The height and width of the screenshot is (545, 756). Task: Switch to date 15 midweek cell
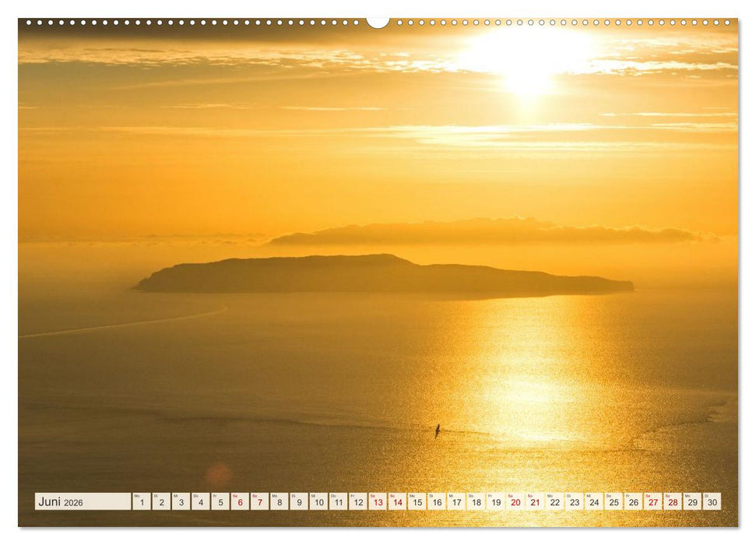pos(418,503)
